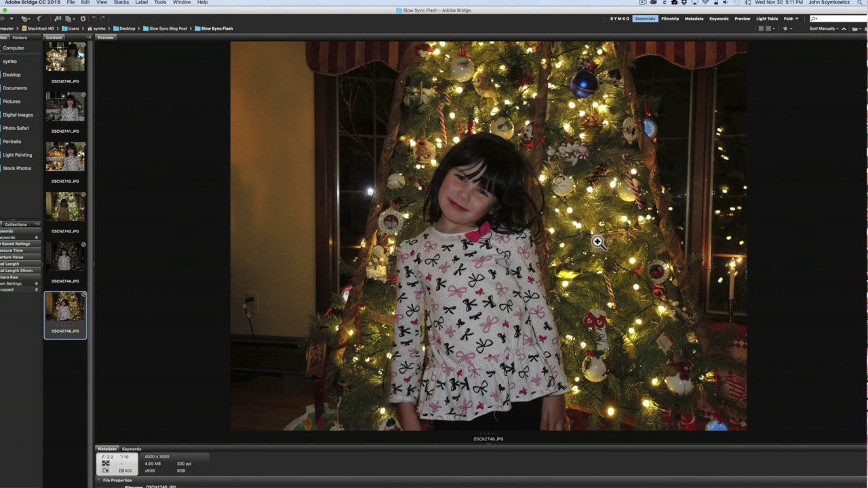Rotate 90 degrees clockwise icon

point(103,18)
